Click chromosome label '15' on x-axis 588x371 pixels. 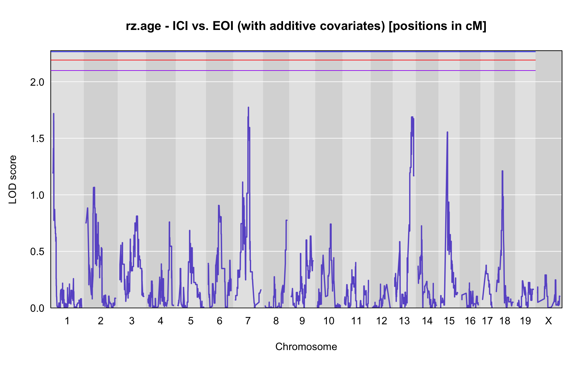(x=449, y=321)
